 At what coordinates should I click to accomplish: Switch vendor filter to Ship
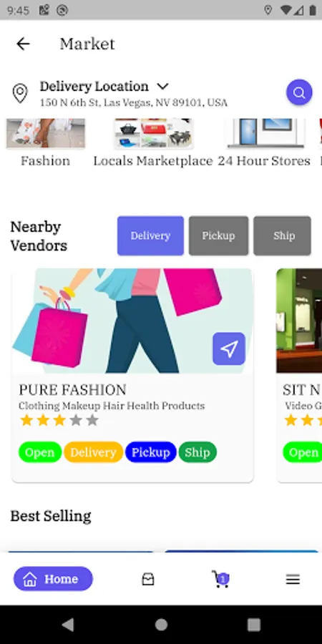tap(282, 235)
